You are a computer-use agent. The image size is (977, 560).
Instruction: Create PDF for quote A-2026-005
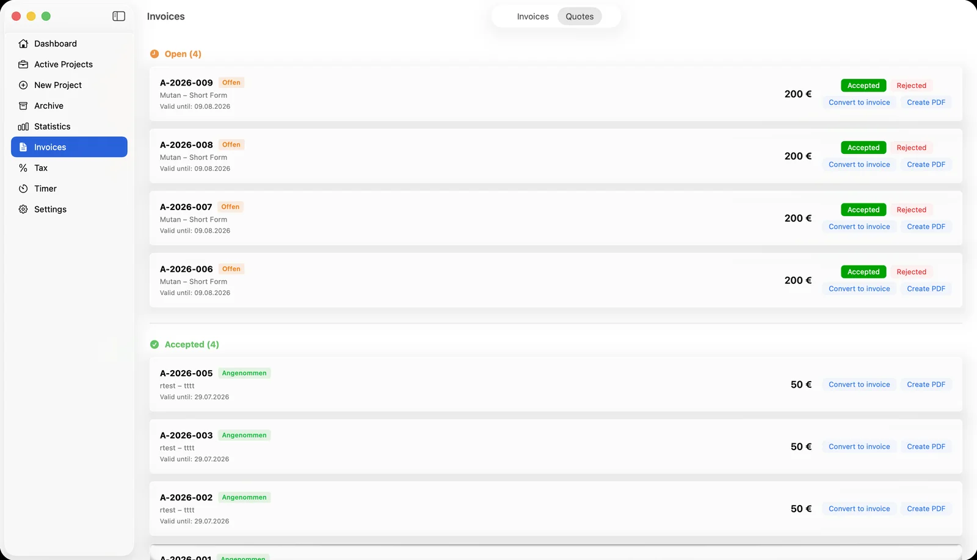coord(926,385)
